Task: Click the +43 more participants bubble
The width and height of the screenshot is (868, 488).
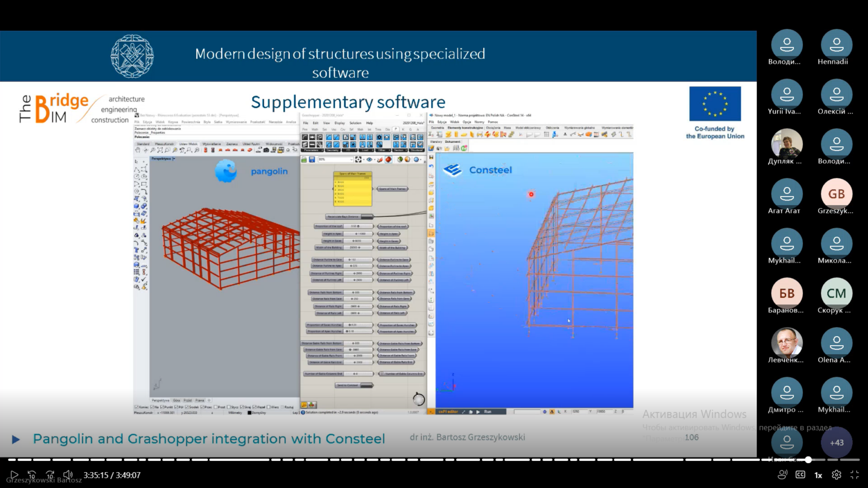Action: coord(836,442)
